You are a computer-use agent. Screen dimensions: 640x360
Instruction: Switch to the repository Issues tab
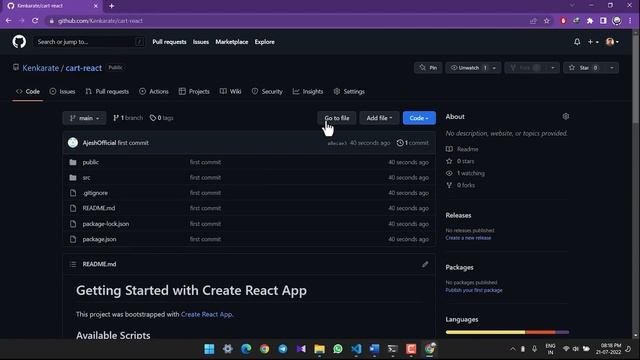(x=62, y=91)
